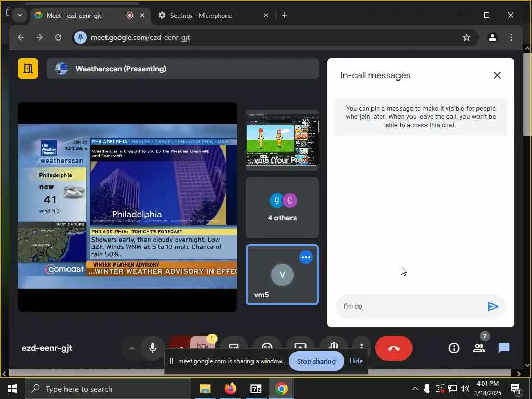Screen dimensions: 532x399
Task: Close the Meet browser tab
Action: click(x=142, y=15)
